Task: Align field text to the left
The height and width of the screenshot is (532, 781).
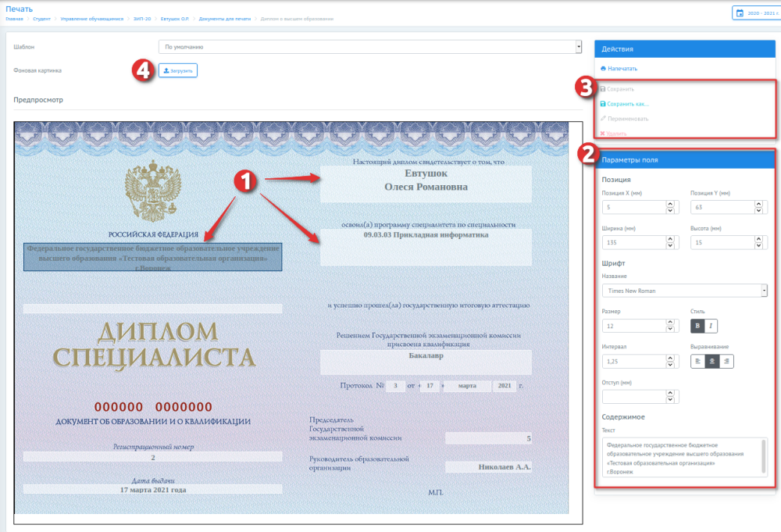Action: click(x=697, y=361)
